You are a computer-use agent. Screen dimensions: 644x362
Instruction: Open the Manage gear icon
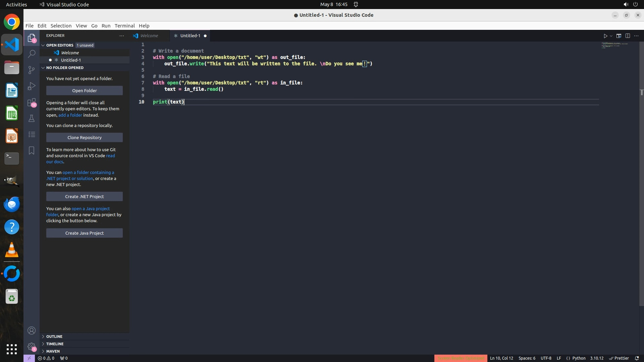(32, 346)
